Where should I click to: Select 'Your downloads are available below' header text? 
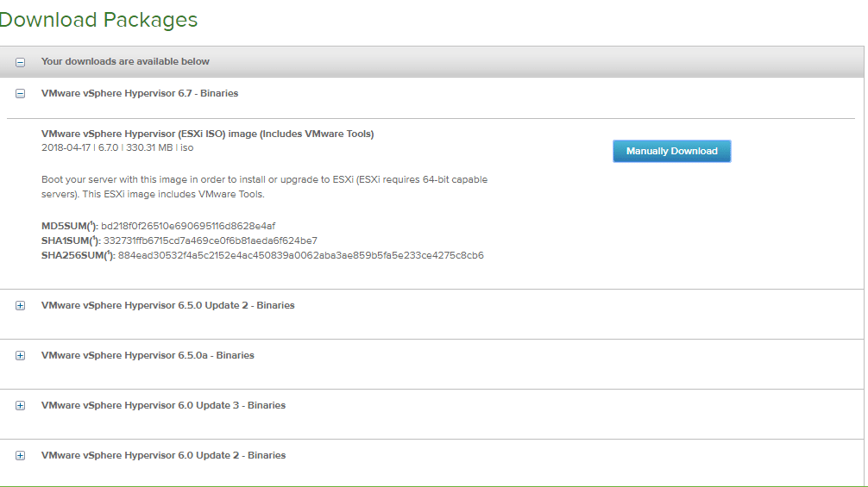point(125,61)
